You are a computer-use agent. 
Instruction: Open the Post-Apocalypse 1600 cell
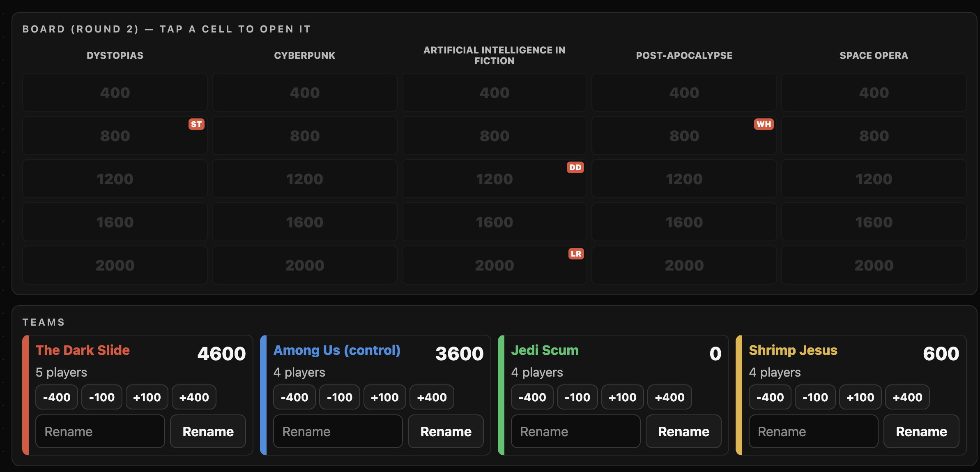[x=684, y=222]
